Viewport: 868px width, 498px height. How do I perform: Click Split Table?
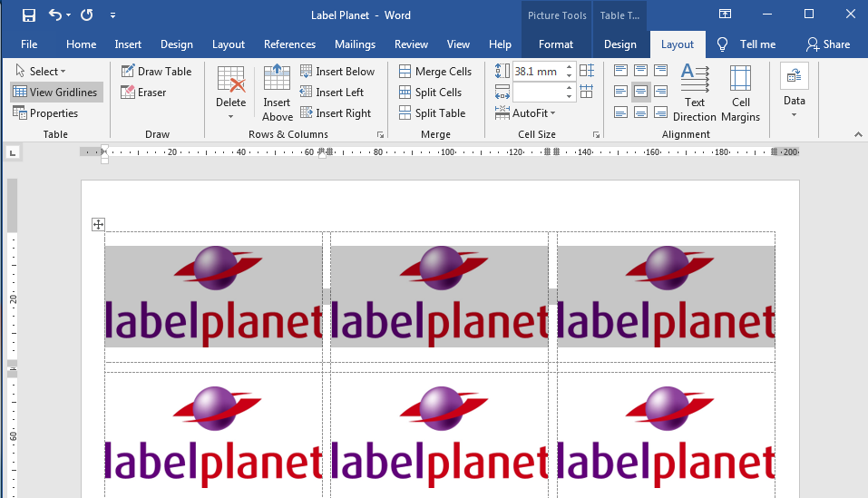pos(433,113)
